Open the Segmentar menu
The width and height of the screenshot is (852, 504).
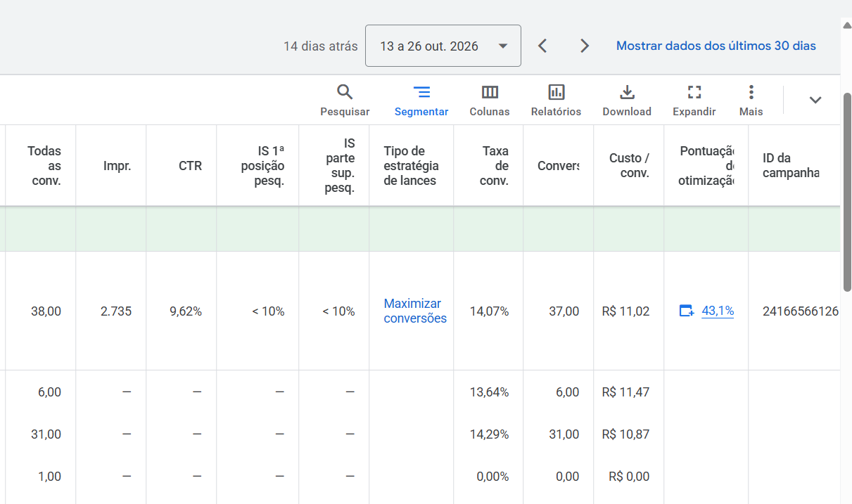coord(421,101)
